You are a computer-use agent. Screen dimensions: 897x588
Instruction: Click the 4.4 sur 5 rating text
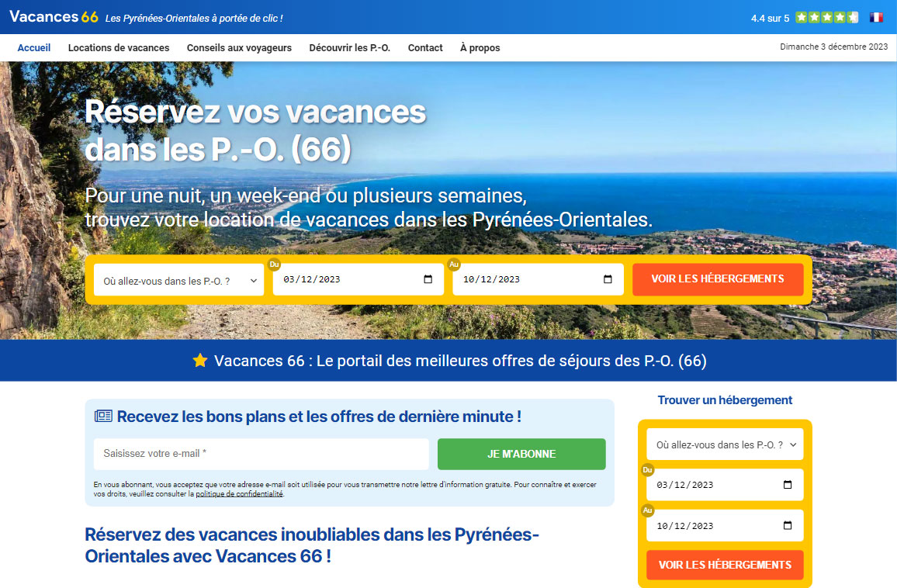pos(770,19)
